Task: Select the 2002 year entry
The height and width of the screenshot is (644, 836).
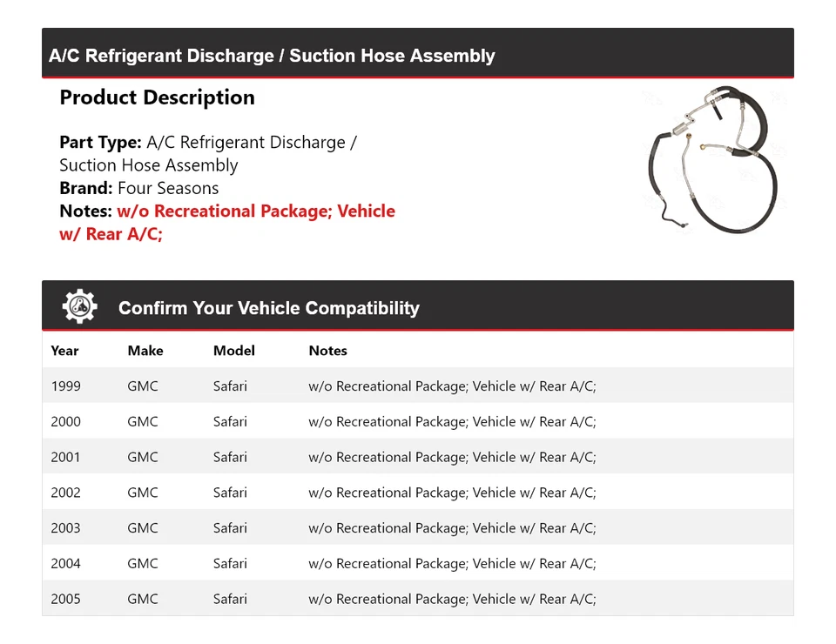Action: click(65, 493)
